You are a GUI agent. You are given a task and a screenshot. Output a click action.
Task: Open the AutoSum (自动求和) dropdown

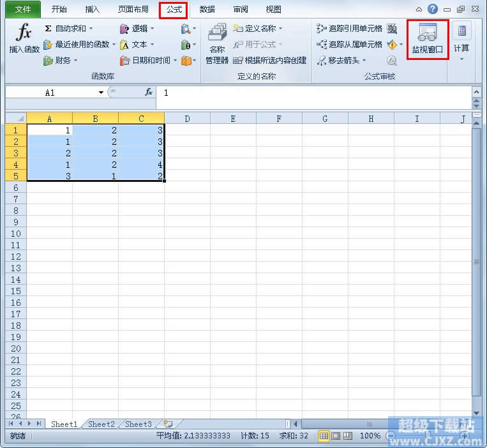coord(68,29)
